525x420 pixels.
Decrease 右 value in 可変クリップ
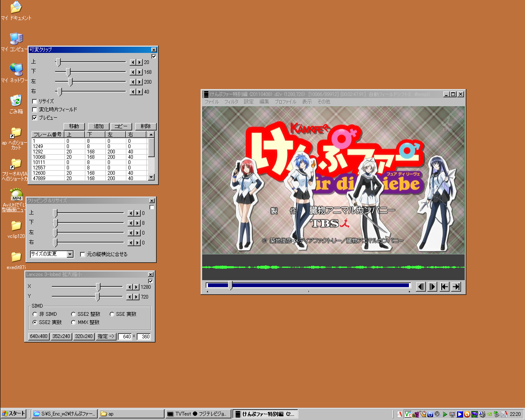pos(133,92)
